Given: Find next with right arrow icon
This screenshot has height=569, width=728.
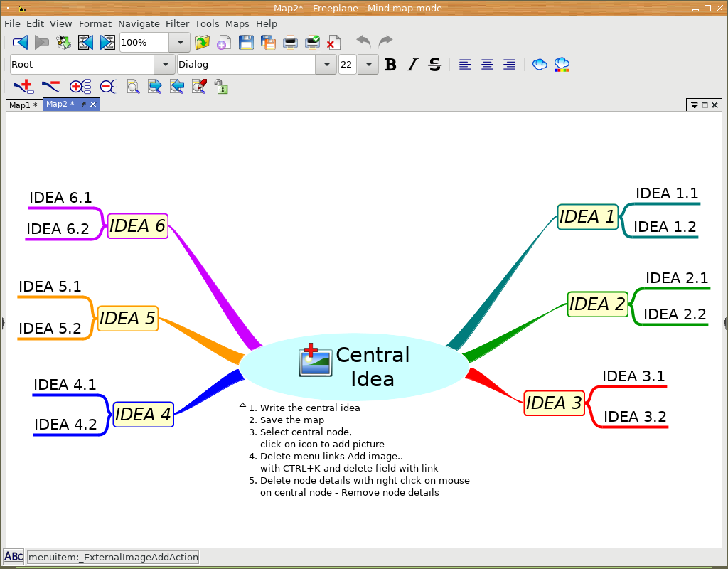Looking at the screenshot, I should coord(154,86).
